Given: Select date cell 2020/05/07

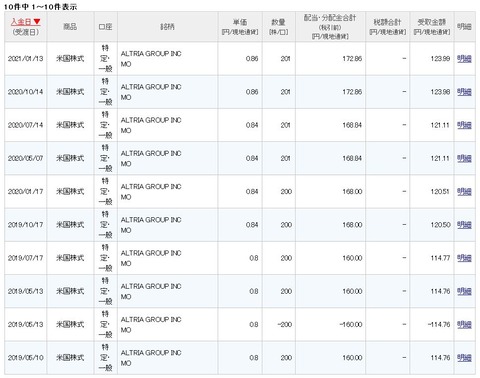Looking at the screenshot, I should [x=26, y=158].
